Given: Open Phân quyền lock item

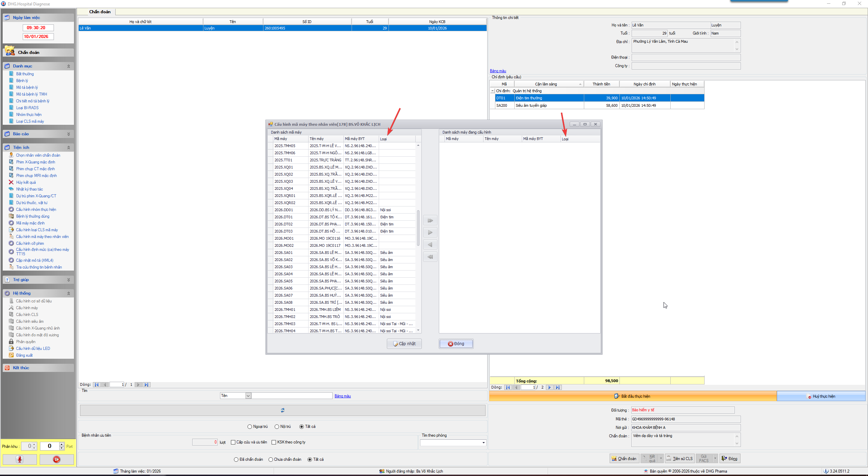Looking at the screenshot, I should [25, 342].
